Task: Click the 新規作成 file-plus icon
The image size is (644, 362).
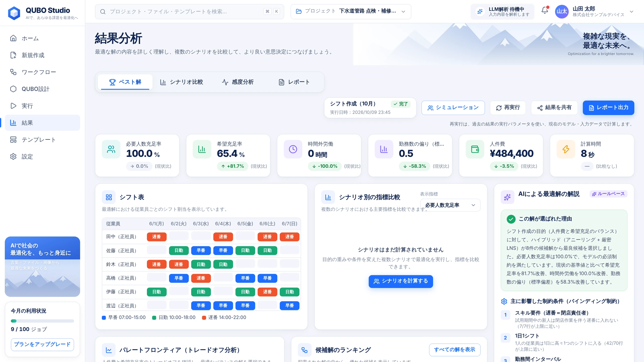Action: tap(13, 55)
